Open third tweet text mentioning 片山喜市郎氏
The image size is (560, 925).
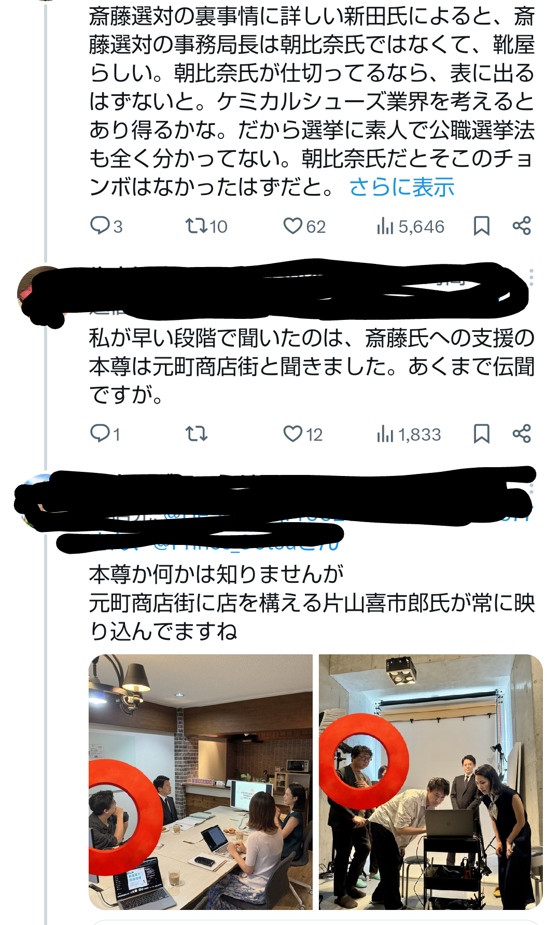312,603
